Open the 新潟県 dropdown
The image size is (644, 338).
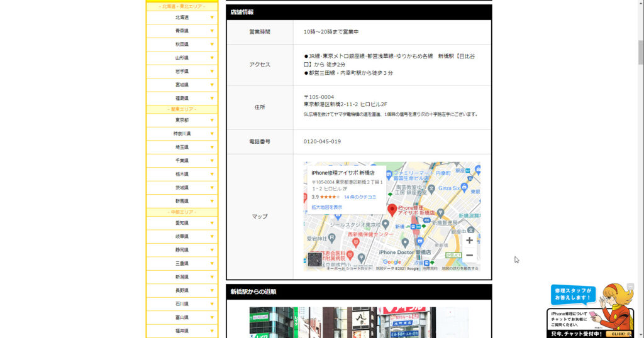click(x=182, y=277)
